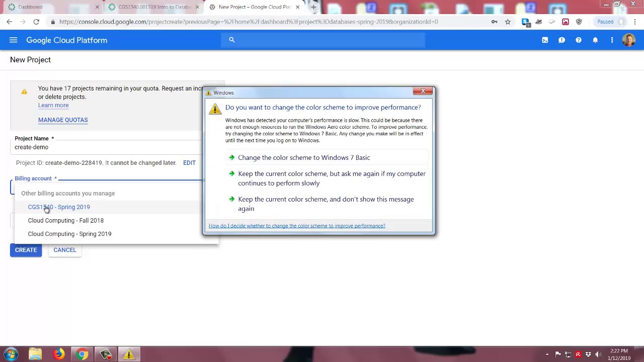The width and height of the screenshot is (644, 362).
Task: Open the Google Cloud navigation hamburger menu
Action: click(x=14, y=40)
